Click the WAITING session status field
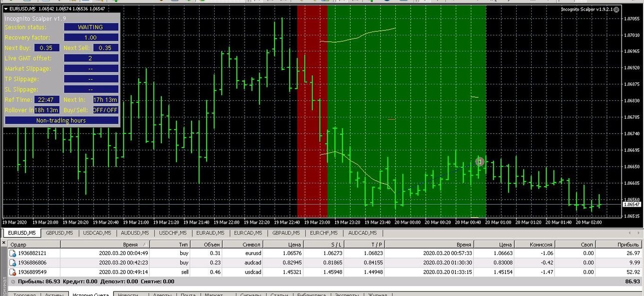644x296 pixels. point(91,27)
